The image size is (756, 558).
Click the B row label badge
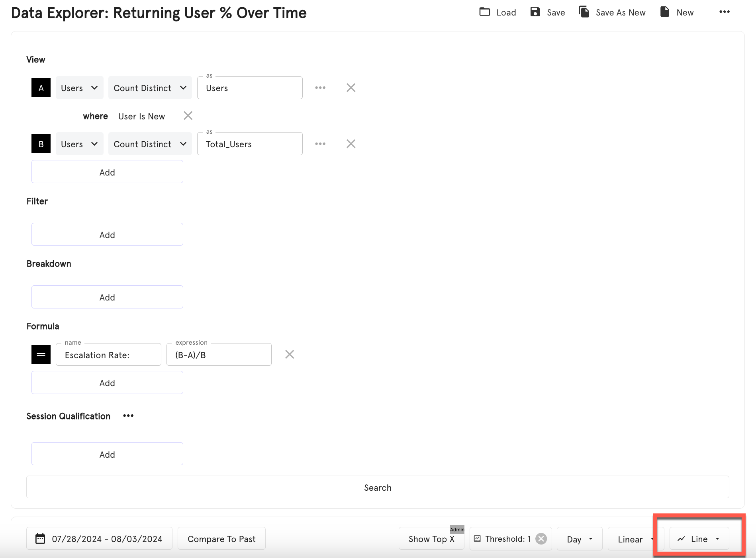click(x=41, y=144)
